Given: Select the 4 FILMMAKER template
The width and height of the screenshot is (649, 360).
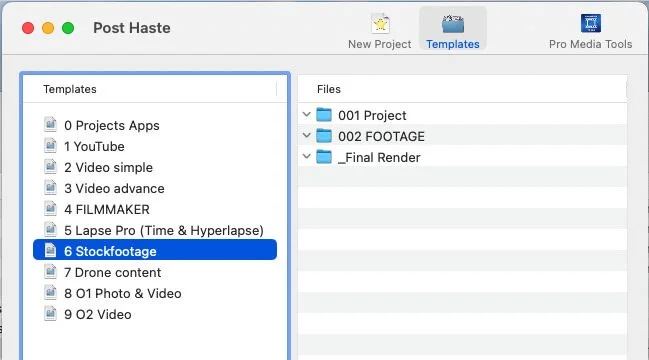Looking at the screenshot, I should (107, 210).
